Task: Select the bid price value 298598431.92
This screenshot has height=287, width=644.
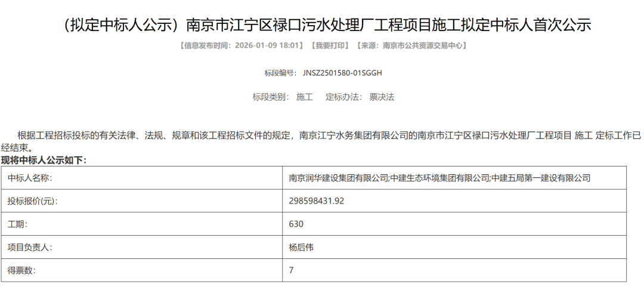Action: coord(317,201)
